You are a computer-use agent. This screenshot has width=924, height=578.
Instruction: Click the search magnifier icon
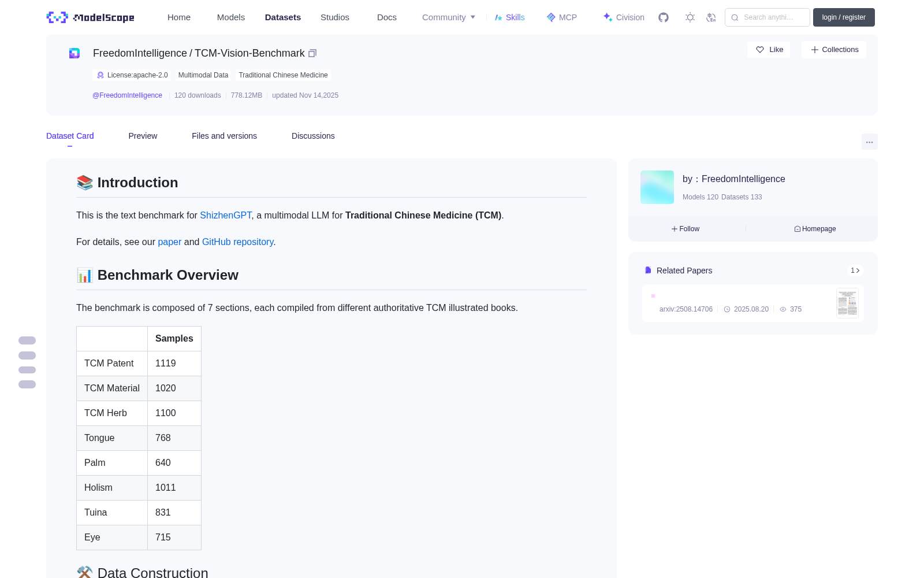pos(735,17)
